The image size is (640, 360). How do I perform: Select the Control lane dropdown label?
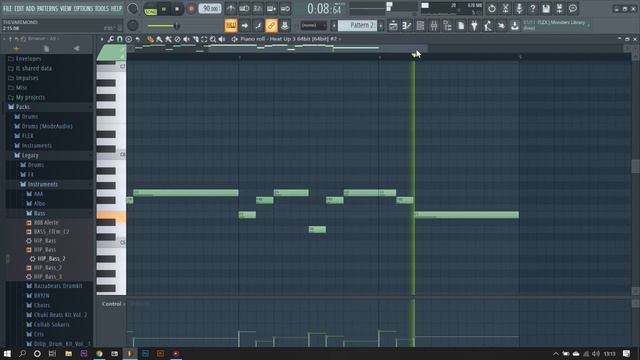111,304
